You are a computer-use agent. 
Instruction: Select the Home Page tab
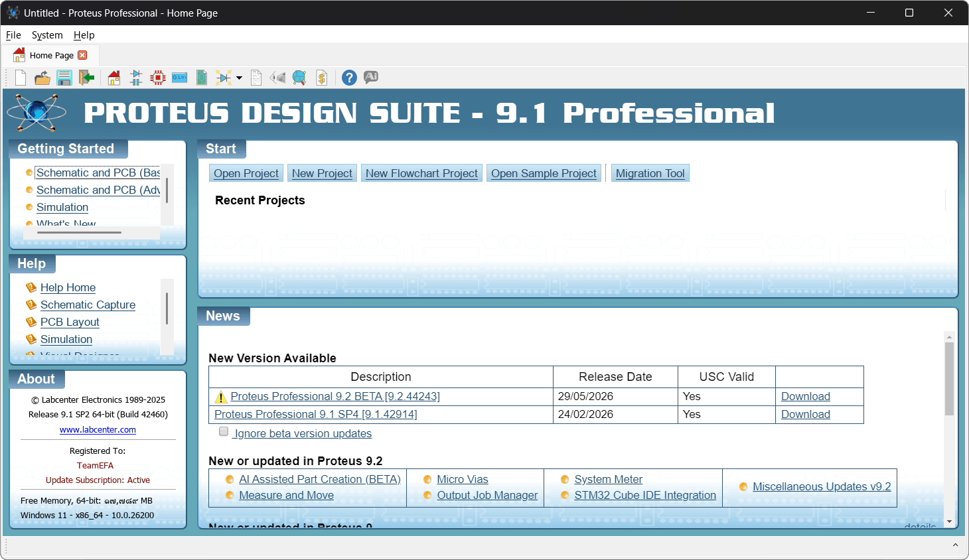click(x=52, y=55)
